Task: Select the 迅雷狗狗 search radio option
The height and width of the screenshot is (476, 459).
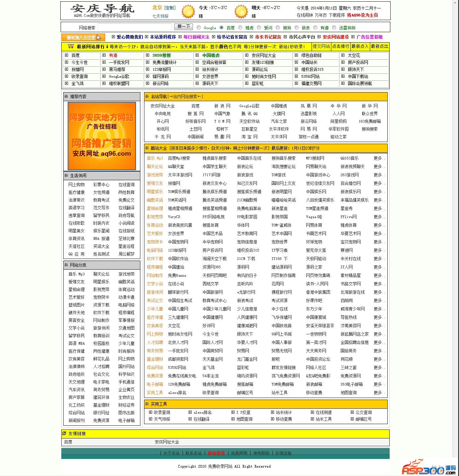Action: (334, 27)
